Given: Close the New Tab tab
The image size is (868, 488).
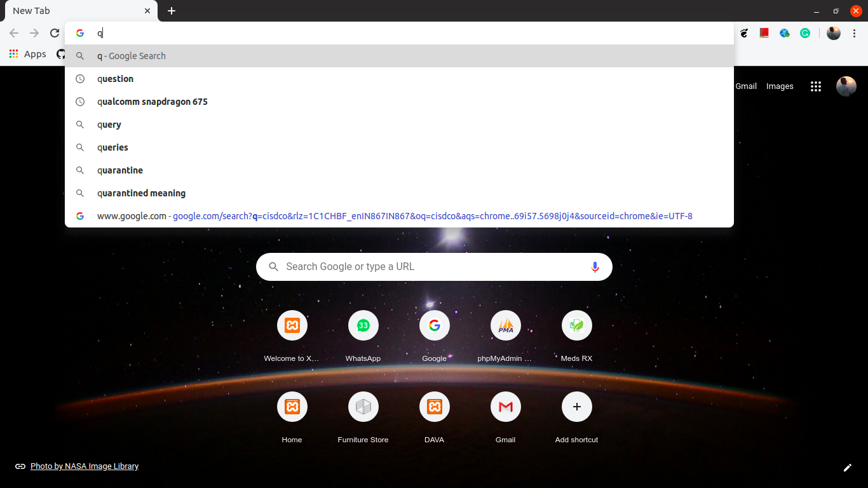Looking at the screenshot, I should click(x=147, y=11).
